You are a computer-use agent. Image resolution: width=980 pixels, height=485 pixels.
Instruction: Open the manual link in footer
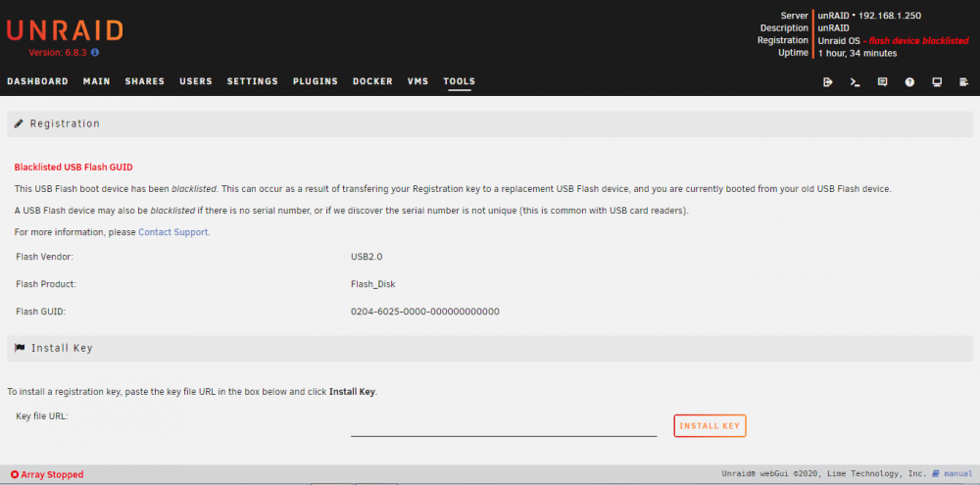click(x=956, y=474)
